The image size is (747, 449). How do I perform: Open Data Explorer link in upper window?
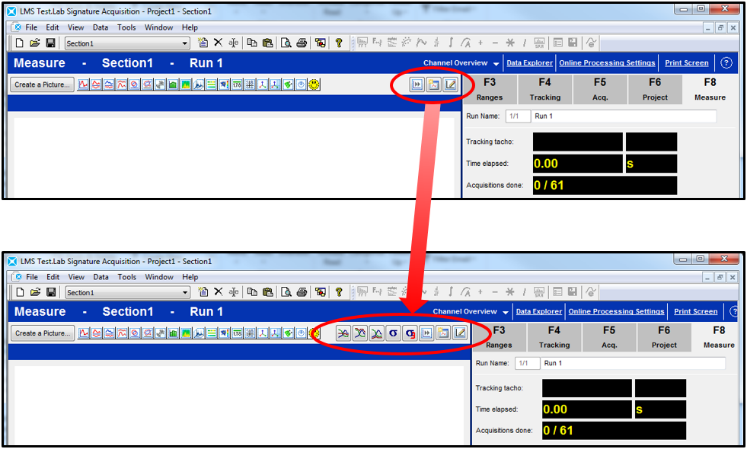[529, 63]
